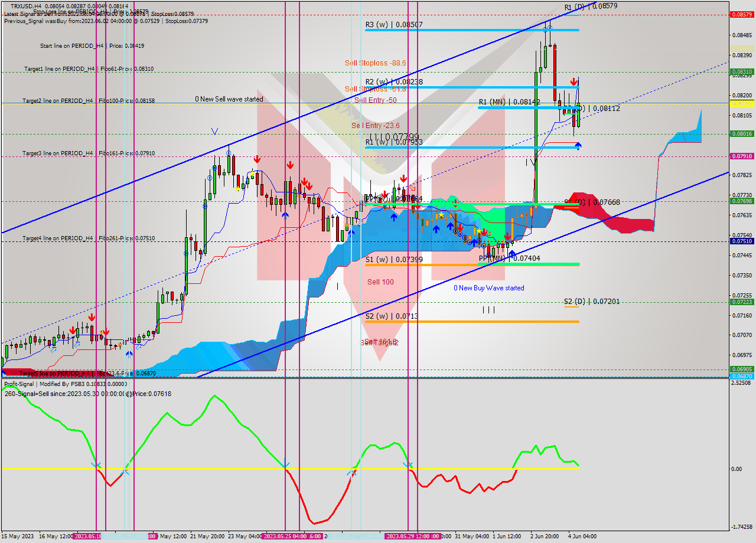
Task: Click the red sell arrow above the R2 (w) line end
Action: point(573,82)
